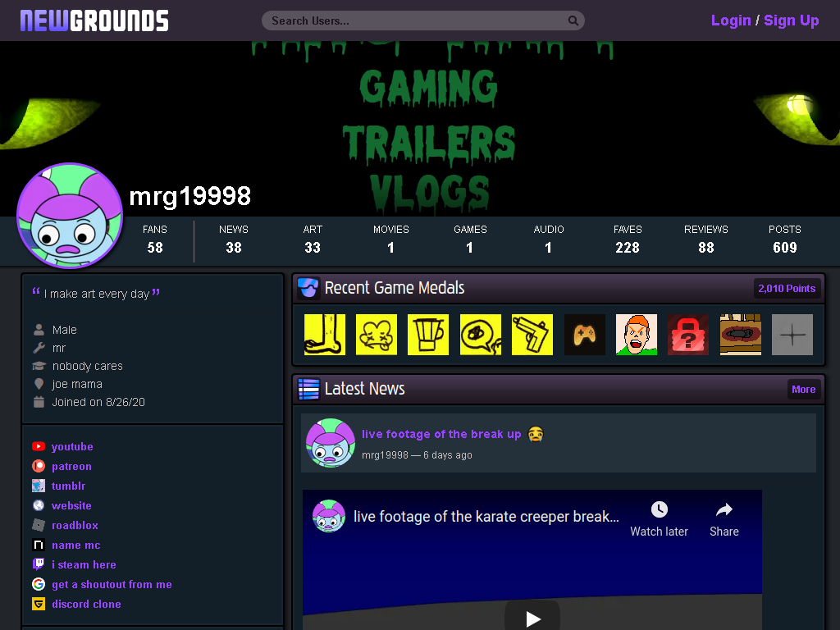Click the gray plus medals tile
This screenshot has width=840, height=630.
coord(792,335)
